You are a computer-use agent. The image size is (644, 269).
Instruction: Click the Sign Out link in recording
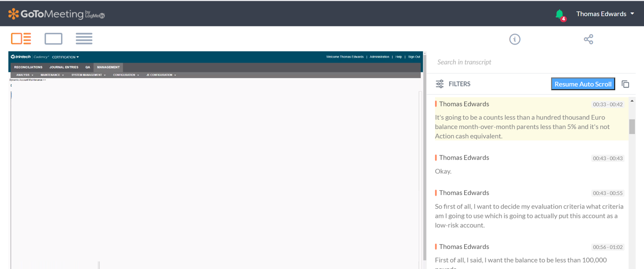point(414,57)
